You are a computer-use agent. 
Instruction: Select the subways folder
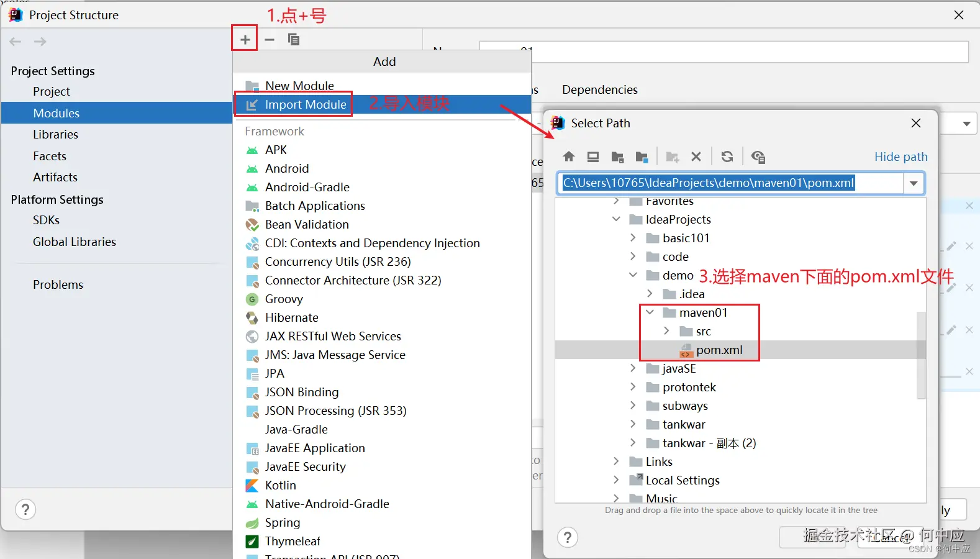tap(685, 406)
